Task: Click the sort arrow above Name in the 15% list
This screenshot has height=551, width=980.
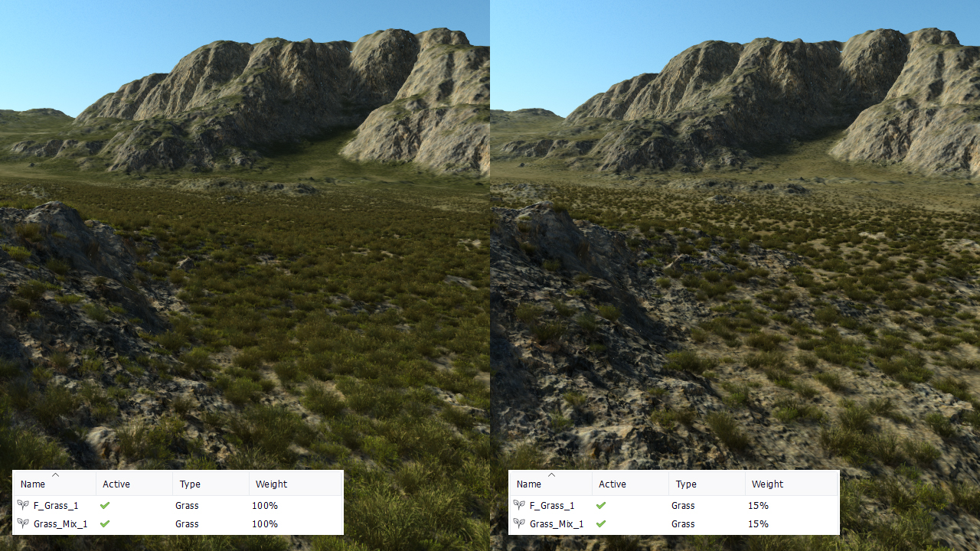Action: (x=551, y=475)
